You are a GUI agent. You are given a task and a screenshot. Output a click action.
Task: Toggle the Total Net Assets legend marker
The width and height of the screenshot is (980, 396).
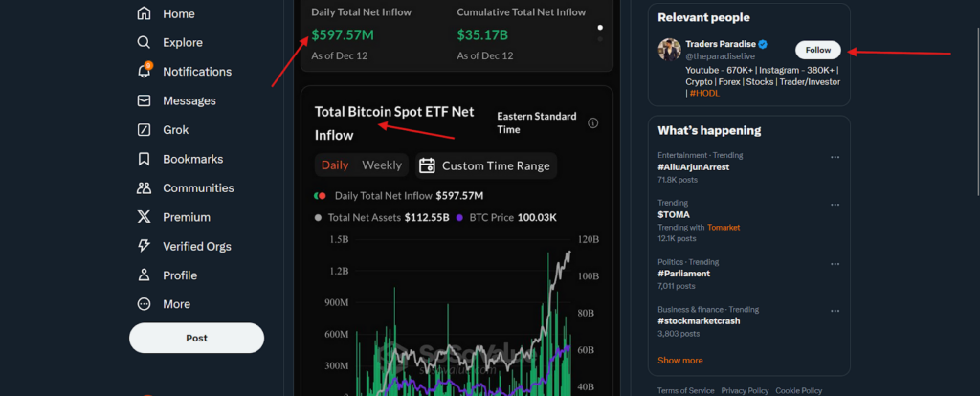click(x=318, y=218)
